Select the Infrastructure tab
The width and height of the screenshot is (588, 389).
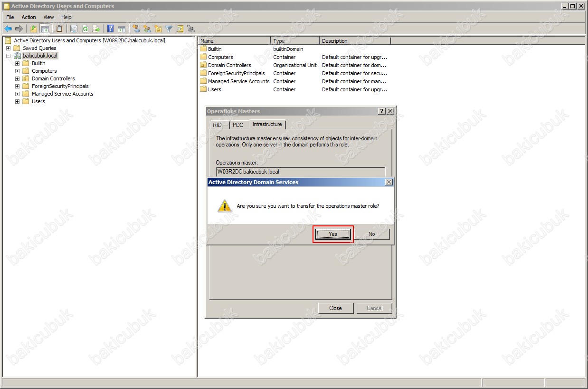pyautogui.click(x=267, y=124)
